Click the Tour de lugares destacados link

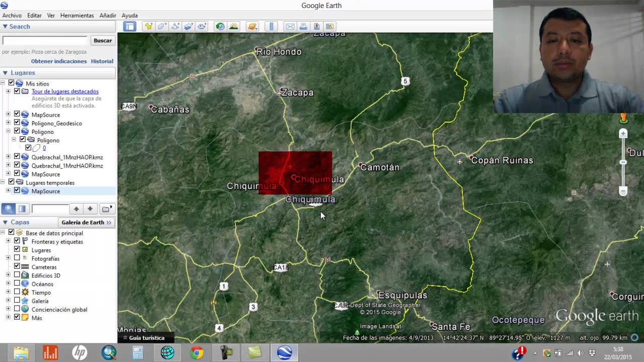65,92
